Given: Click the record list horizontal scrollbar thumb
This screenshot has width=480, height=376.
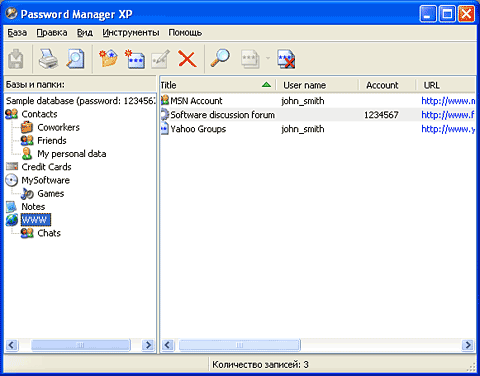Looking at the screenshot, I should pyautogui.click(x=240, y=345).
